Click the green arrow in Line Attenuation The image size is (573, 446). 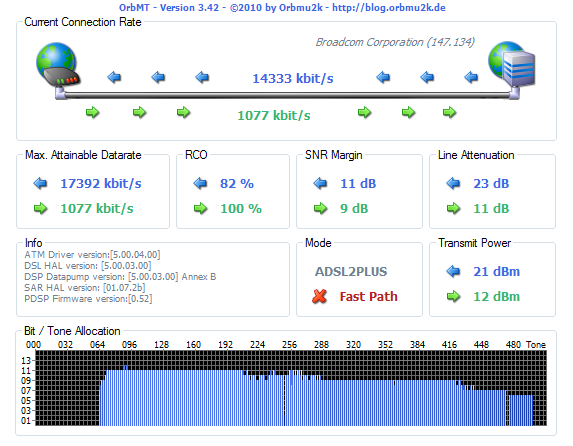click(x=453, y=208)
